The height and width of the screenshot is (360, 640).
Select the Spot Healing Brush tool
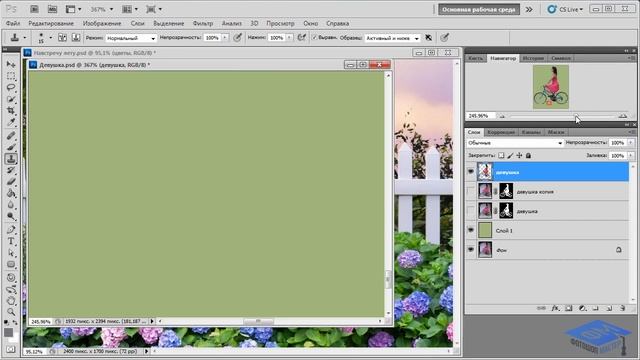point(11,136)
